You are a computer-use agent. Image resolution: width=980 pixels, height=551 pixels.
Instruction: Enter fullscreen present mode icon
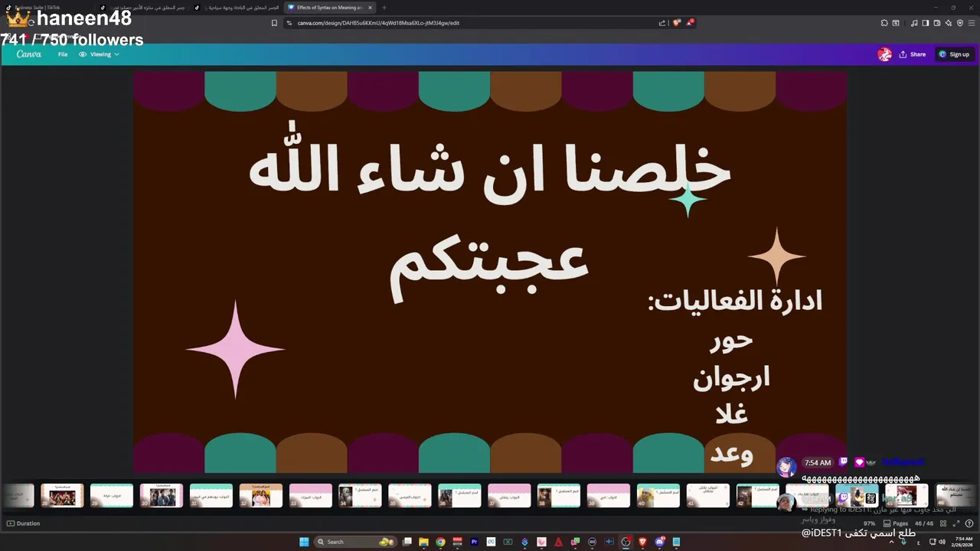956,523
